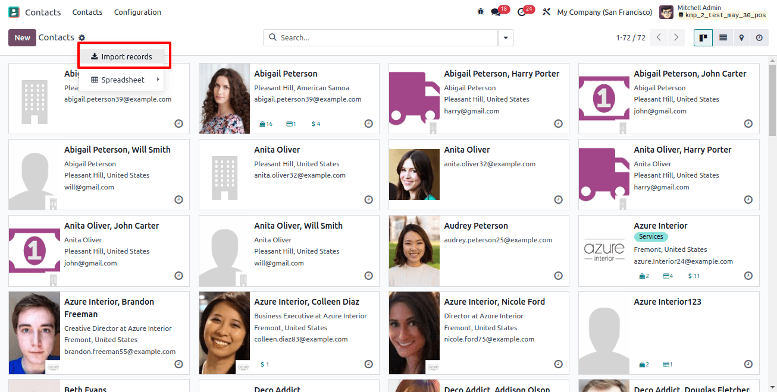Open Audrey Peterson contact photo
Screen dimensions: 777x392
point(414,250)
